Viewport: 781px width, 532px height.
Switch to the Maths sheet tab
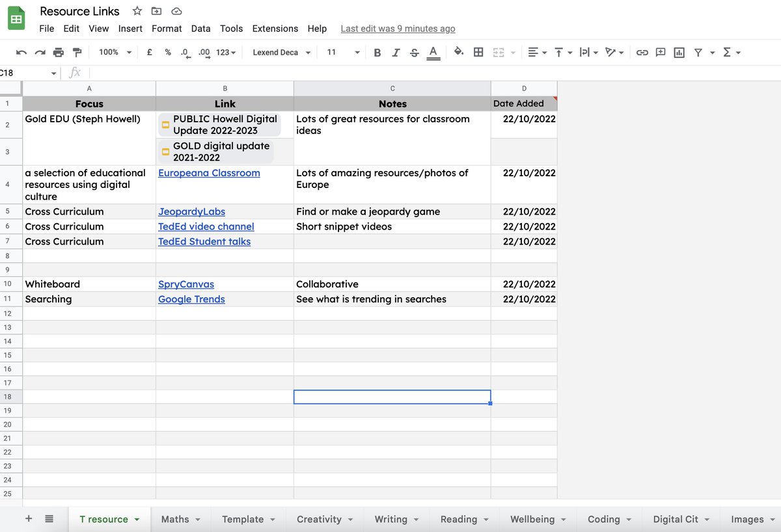(x=181, y=519)
